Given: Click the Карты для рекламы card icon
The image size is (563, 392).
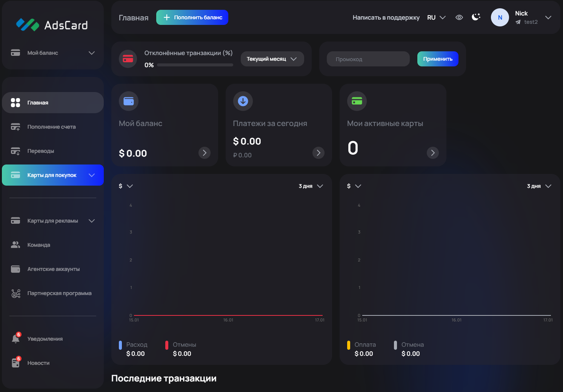Looking at the screenshot, I should coord(15,221).
